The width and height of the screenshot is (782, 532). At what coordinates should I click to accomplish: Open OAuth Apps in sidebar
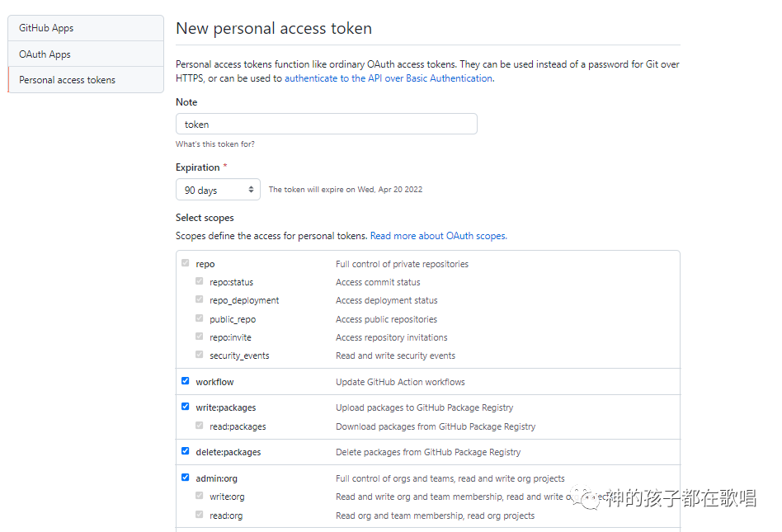point(86,54)
